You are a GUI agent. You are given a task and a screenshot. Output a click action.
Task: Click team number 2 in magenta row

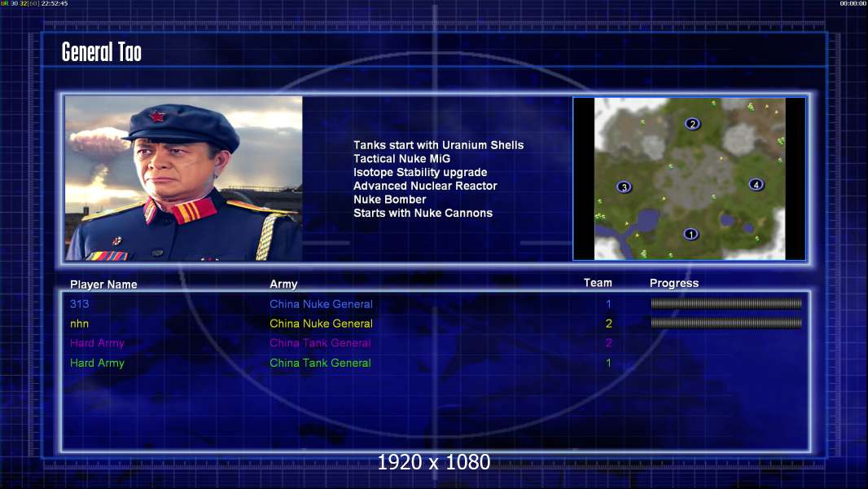tap(608, 343)
